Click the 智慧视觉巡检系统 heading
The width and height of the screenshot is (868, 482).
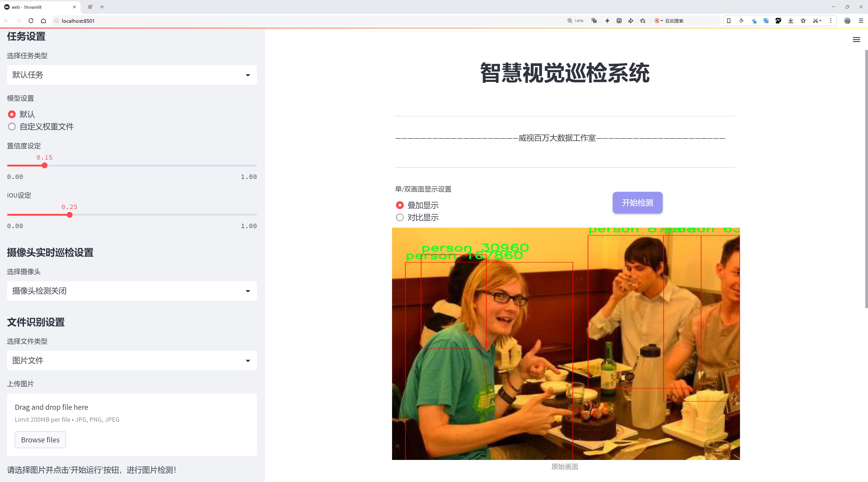click(x=565, y=73)
